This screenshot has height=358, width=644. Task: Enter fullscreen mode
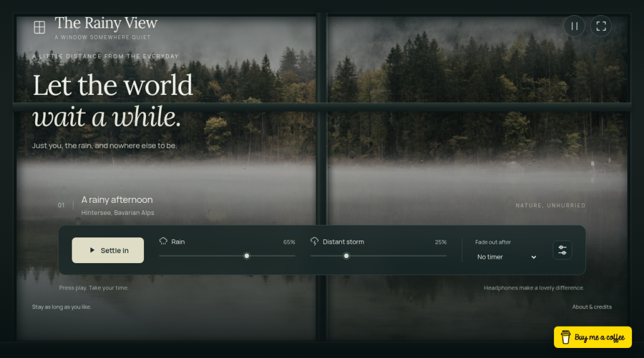[601, 26]
